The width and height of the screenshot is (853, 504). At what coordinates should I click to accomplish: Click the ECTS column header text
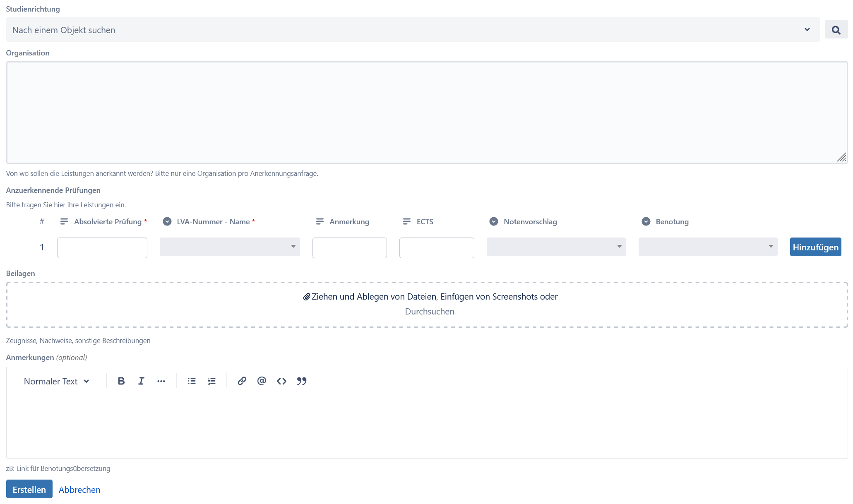coord(425,222)
